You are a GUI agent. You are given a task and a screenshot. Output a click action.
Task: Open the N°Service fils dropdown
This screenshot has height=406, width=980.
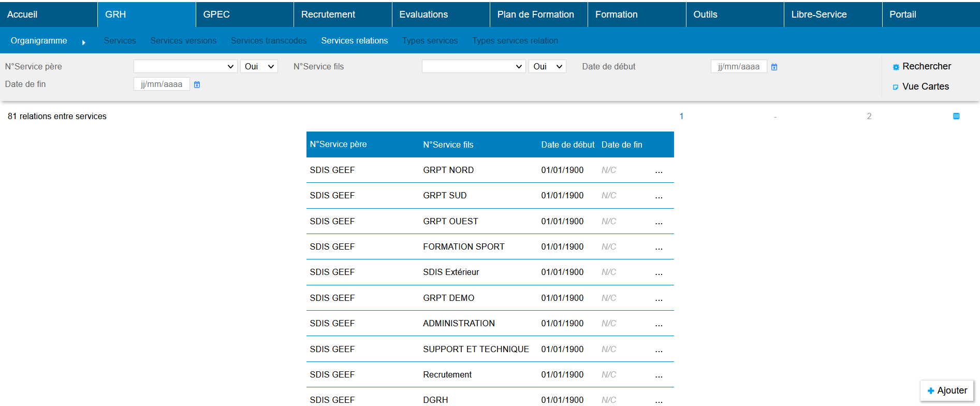coord(473,66)
